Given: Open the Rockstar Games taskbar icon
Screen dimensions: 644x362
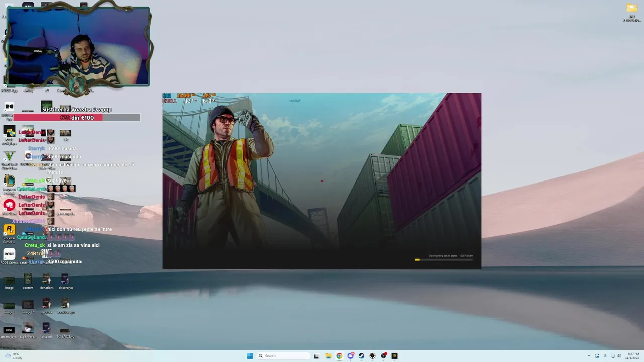Looking at the screenshot, I should pos(394,356).
